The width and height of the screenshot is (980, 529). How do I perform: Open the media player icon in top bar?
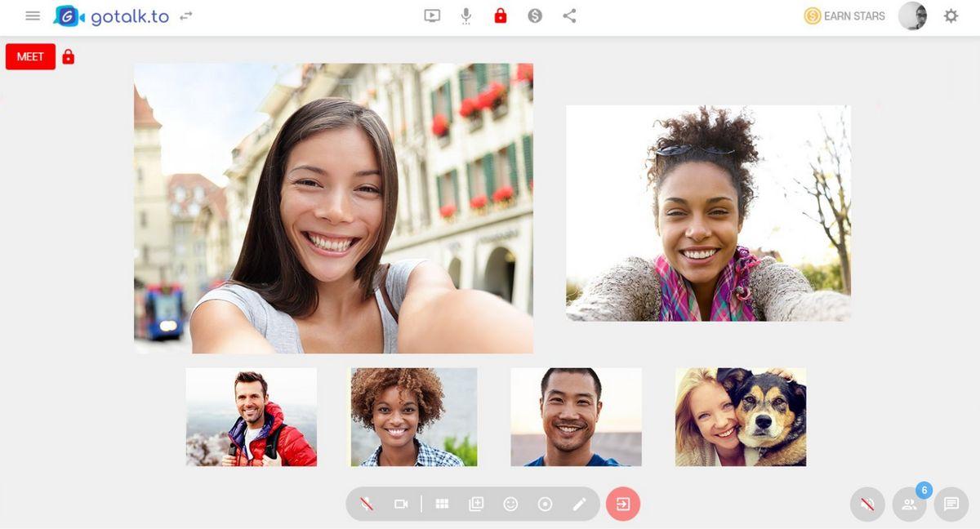tap(432, 16)
